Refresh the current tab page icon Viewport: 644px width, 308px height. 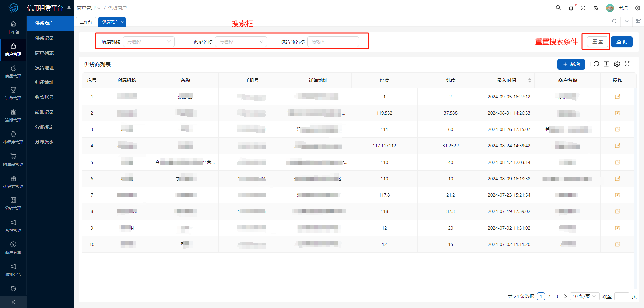coord(614,21)
